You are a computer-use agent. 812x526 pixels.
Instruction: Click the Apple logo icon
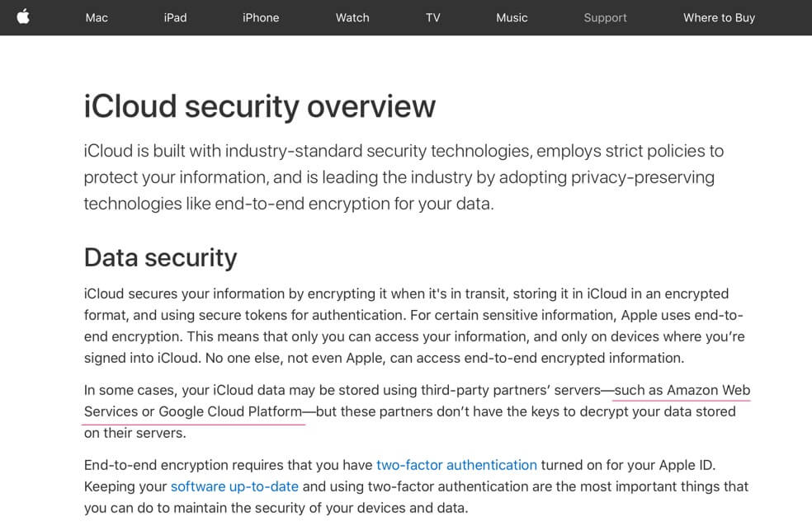[23, 17]
